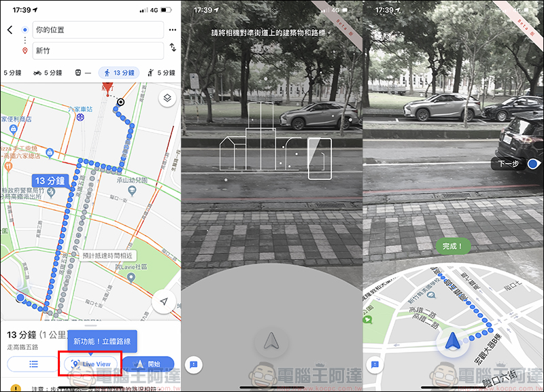Expand the bottom sheet using its drag handle
Viewport: 544px width, 392px height.
(x=90, y=325)
